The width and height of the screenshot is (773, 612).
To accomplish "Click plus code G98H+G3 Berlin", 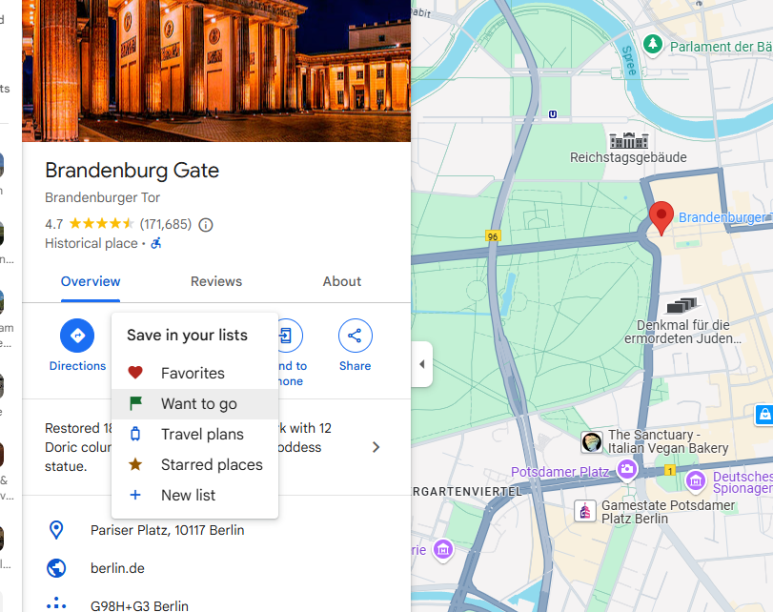I will pyautogui.click(x=139, y=606).
